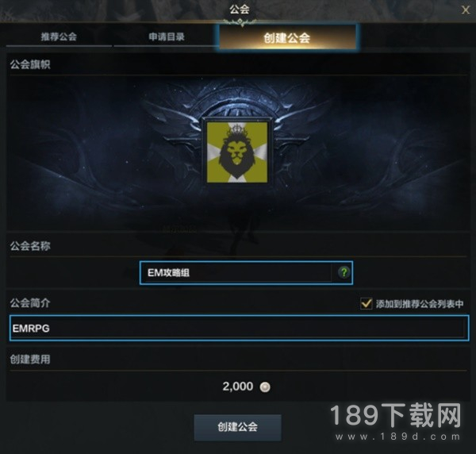Click the silver coin currency icon
This screenshot has width=476, height=454.
265,387
